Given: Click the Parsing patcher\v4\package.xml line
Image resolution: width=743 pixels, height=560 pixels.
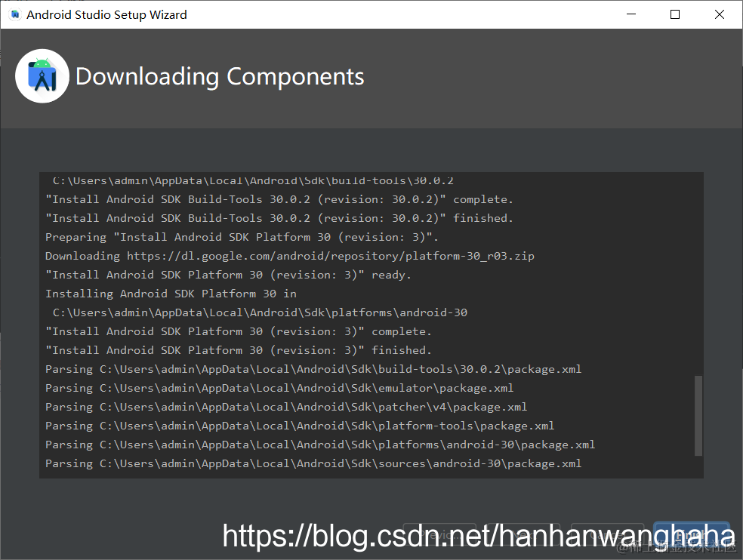Looking at the screenshot, I should (286, 407).
